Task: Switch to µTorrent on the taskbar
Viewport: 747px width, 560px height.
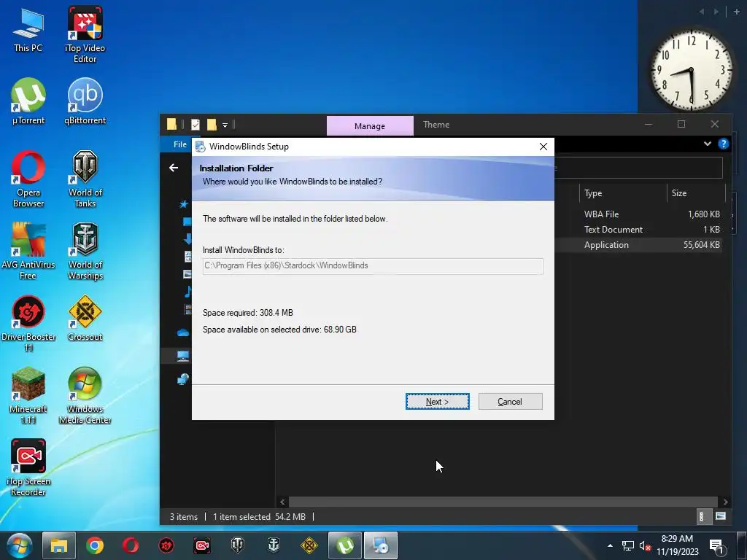Action: (345, 545)
